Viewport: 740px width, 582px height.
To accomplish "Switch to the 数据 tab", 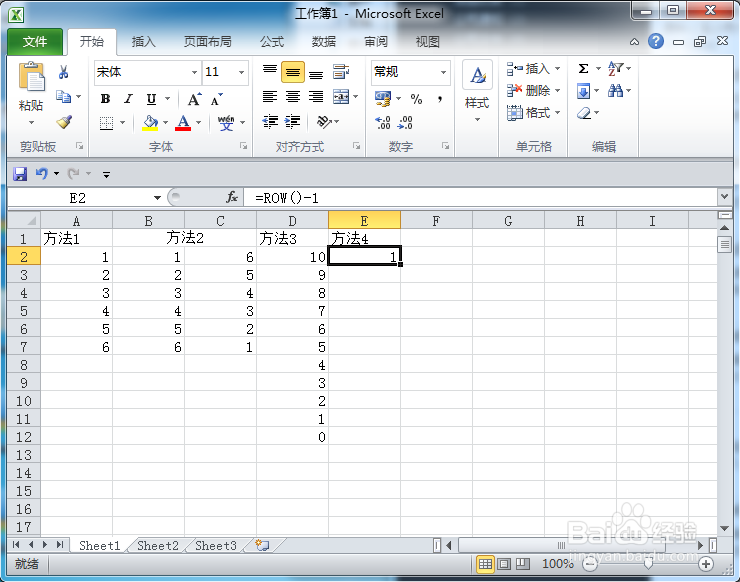I will click(x=324, y=42).
